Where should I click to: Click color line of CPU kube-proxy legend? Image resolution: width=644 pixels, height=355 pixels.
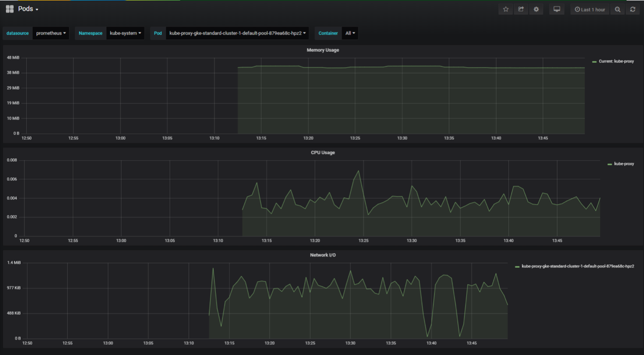coord(610,164)
